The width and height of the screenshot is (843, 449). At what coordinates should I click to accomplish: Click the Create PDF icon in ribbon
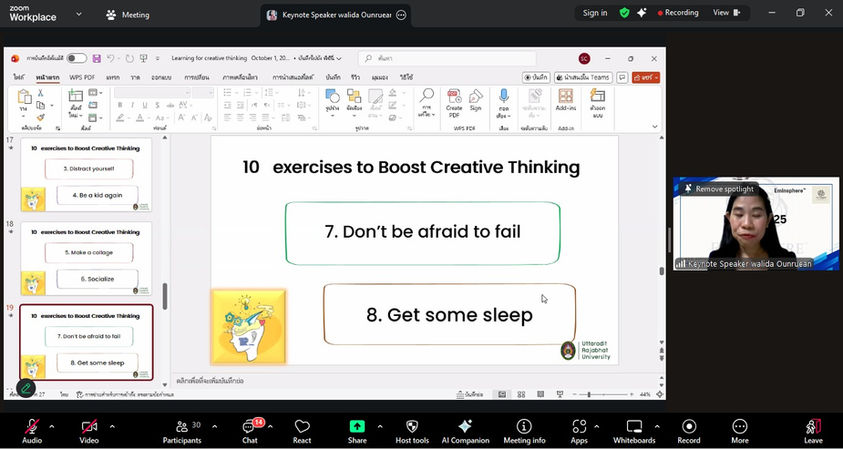tap(454, 96)
